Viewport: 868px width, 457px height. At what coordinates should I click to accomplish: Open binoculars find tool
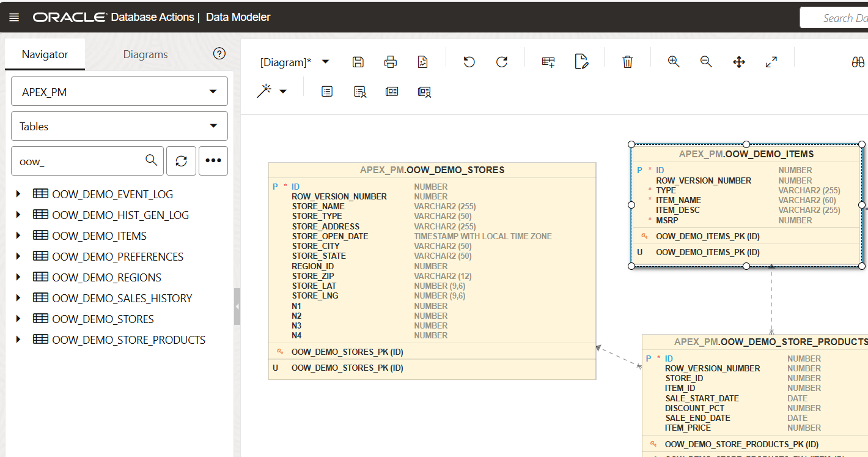[x=858, y=62]
